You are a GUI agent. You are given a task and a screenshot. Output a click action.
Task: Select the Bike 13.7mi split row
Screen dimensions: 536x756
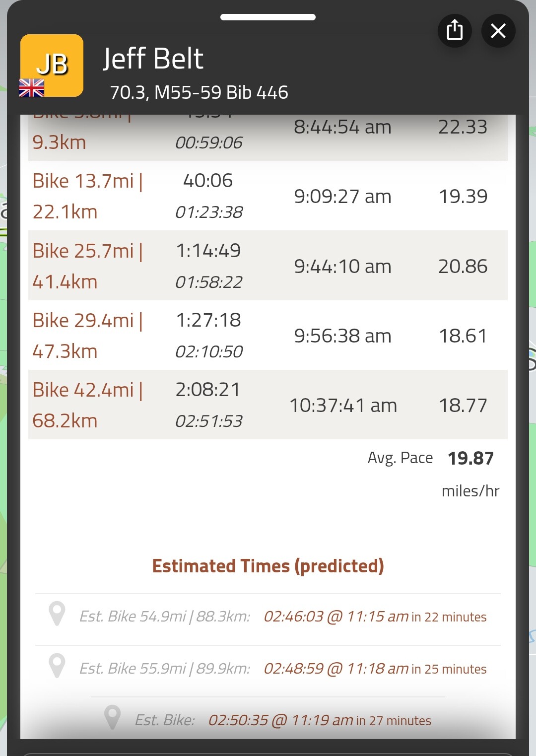(268, 196)
